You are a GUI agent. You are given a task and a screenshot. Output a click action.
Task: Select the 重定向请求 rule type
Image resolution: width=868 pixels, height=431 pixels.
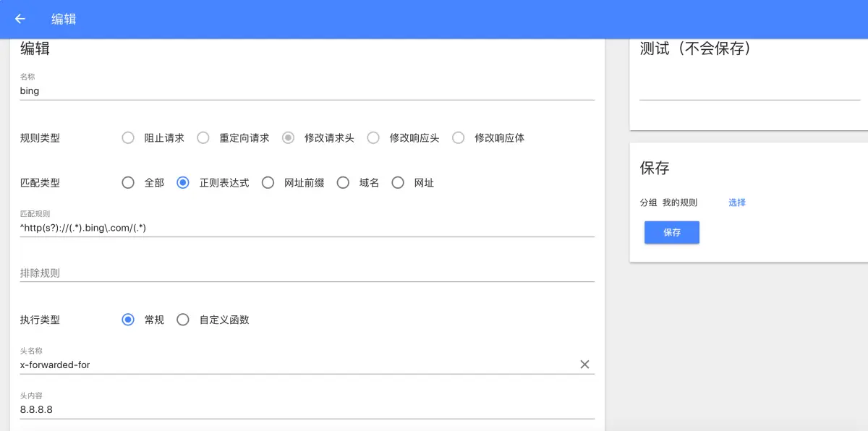click(203, 137)
